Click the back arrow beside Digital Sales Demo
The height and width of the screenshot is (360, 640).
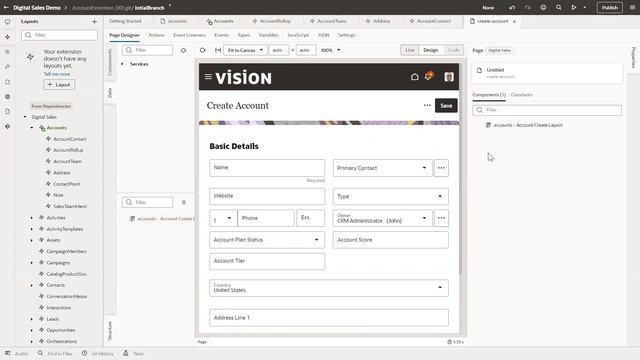point(6,7)
